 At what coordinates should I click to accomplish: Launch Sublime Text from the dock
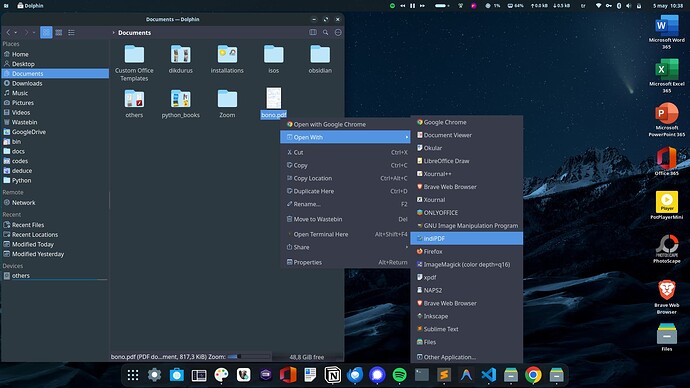(444, 375)
